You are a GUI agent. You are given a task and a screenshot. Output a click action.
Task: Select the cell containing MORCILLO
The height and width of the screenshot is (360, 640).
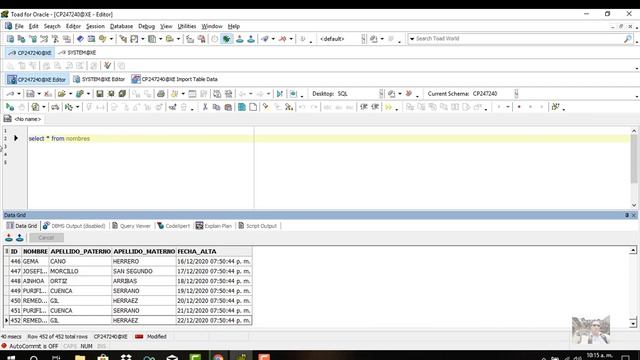coord(80,271)
